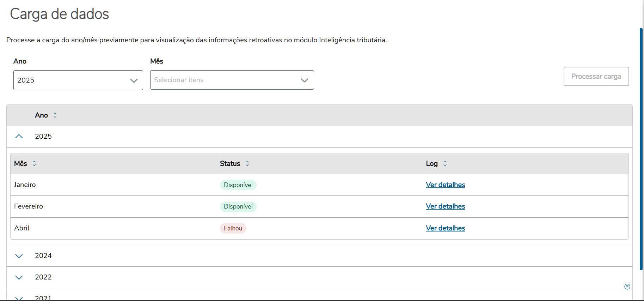Sort rows by Status column icon
644x301 pixels.
pyautogui.click(x=247, y=164)
